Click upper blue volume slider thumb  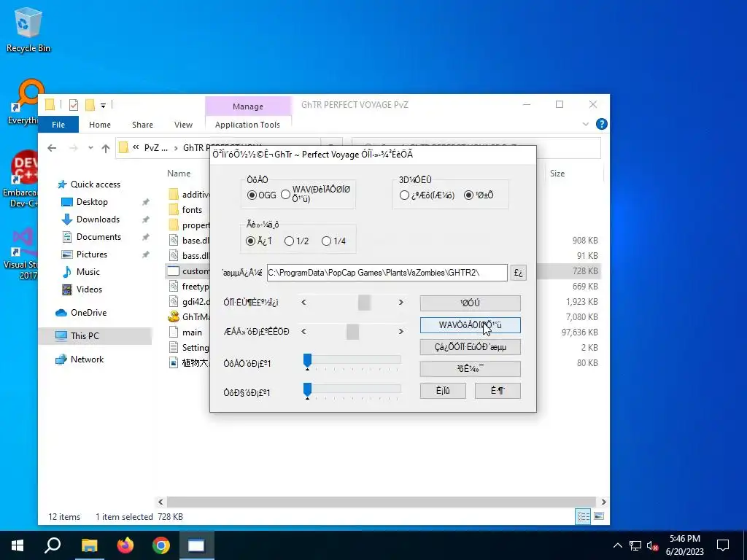click(x=307, y=362)
